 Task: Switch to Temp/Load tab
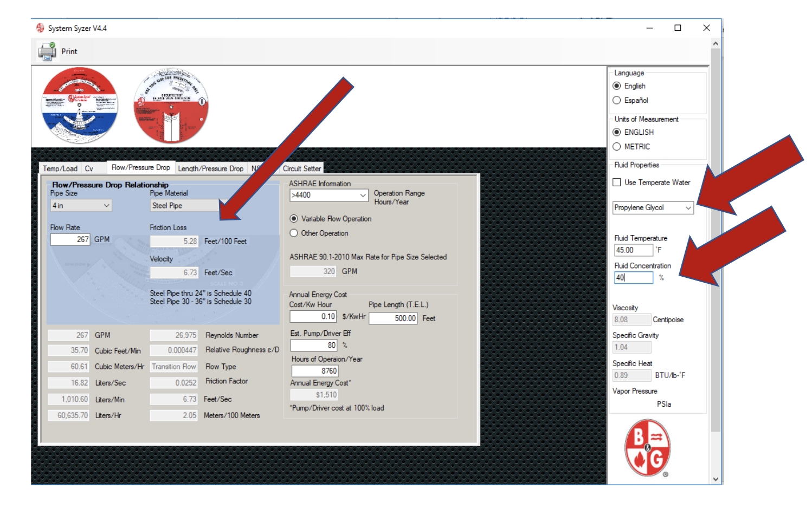pos(60,168)
